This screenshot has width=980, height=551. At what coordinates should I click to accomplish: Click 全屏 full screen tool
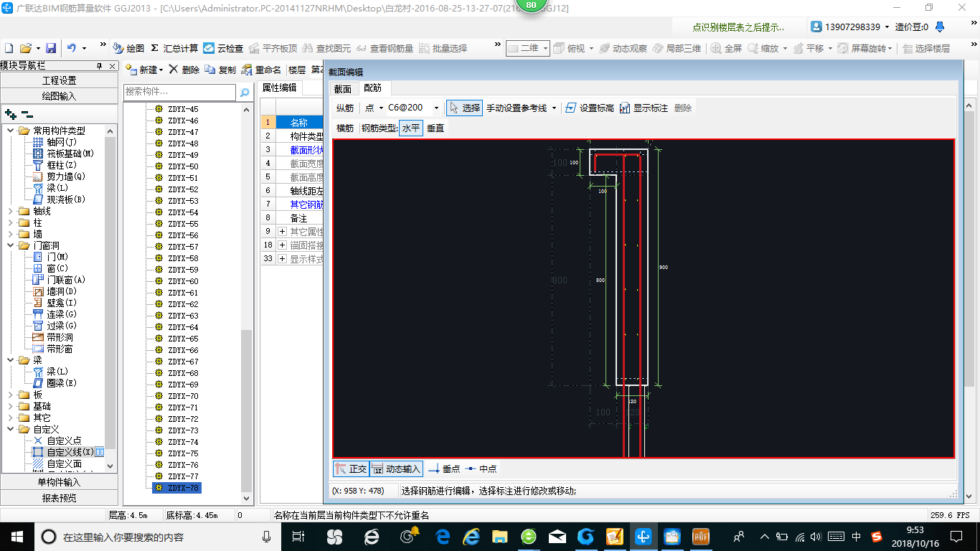726,48
